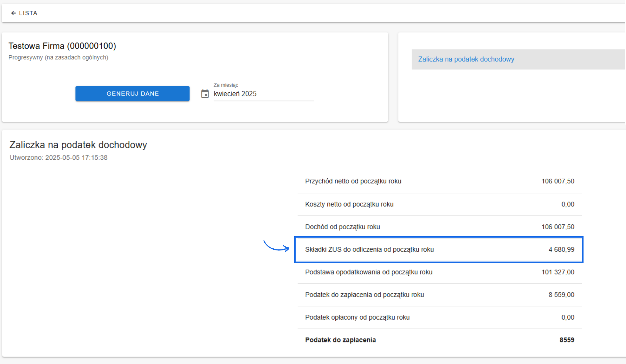Click the 'Podatek opłacony od początku roku' label
The height and width of the screenshot is (364, 626).
click(357, 317)
